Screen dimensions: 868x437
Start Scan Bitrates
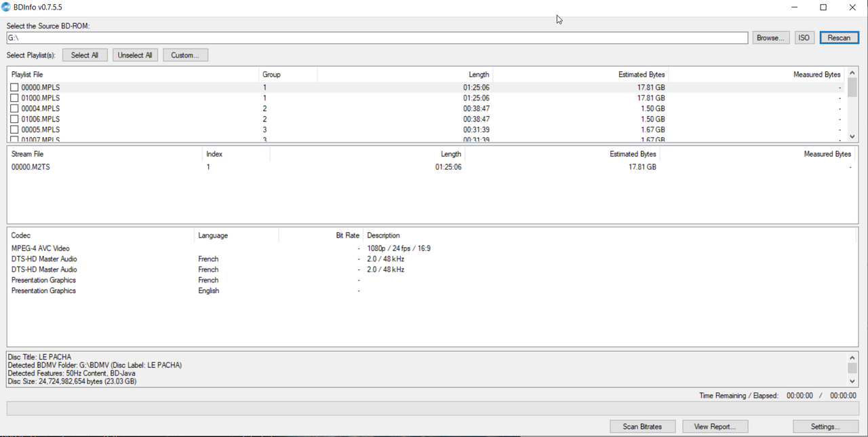click(x=642, y=427)
